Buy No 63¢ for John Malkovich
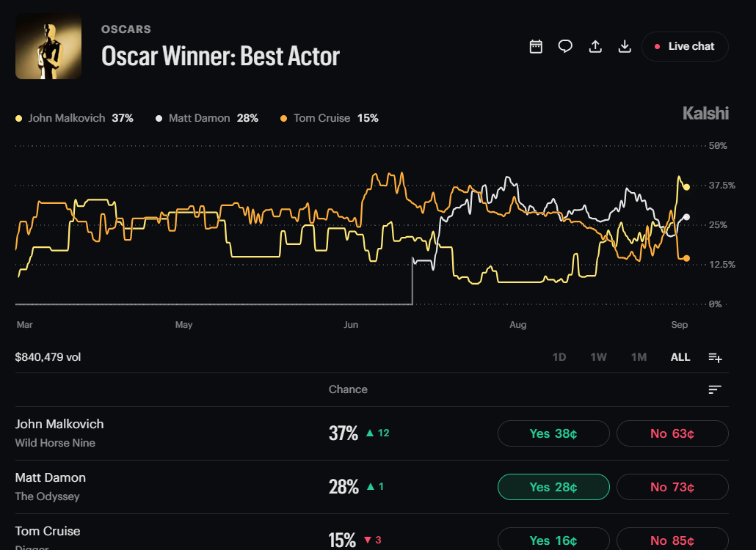 (672, 433)
